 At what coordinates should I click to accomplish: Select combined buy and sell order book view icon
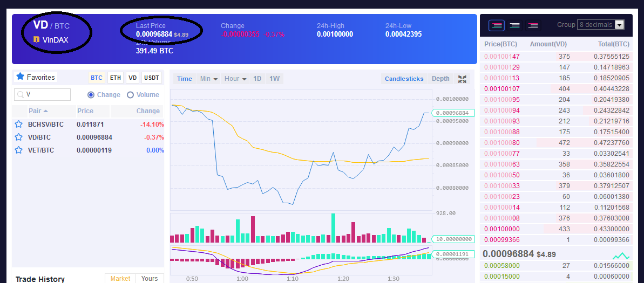click(497, 25)
